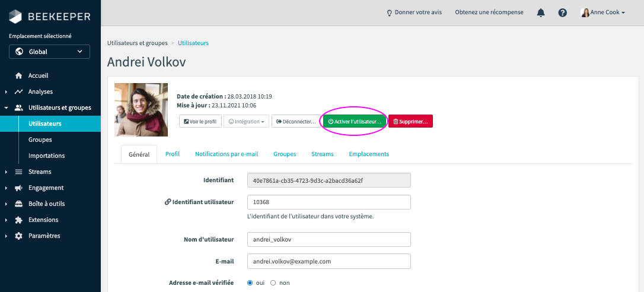
Task: Open the help question mark icon
Action: point(563,12)
